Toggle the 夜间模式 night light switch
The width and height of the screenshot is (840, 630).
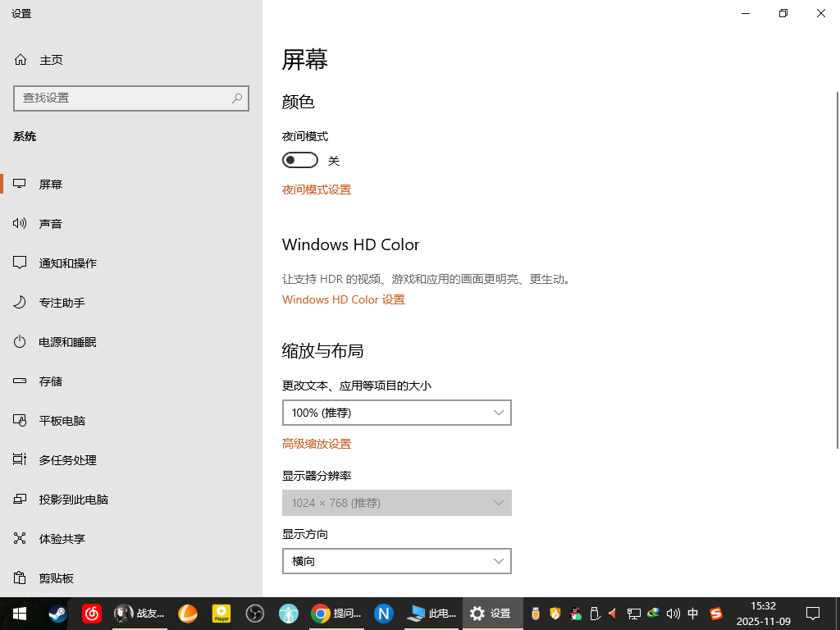(x=300, y=160)
